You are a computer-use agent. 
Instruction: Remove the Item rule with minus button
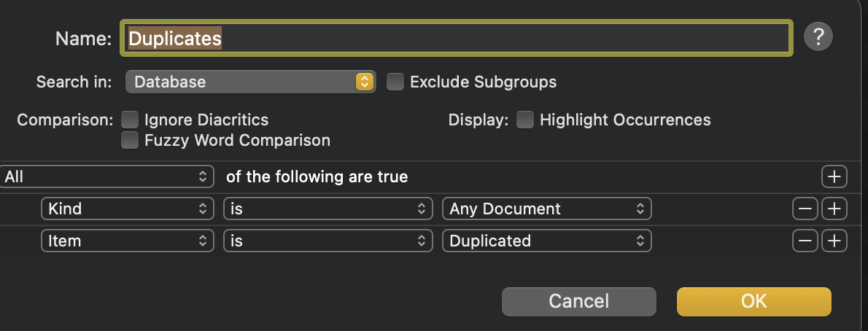[x=805, y=241]
